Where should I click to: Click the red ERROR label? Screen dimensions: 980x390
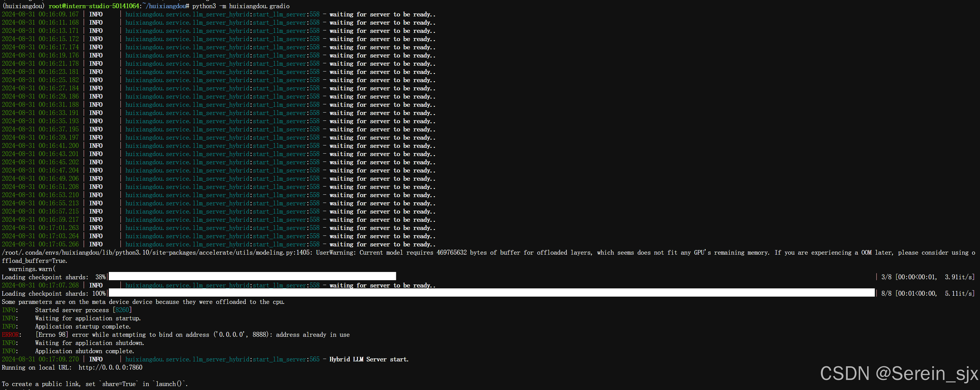tap(10, 335)
